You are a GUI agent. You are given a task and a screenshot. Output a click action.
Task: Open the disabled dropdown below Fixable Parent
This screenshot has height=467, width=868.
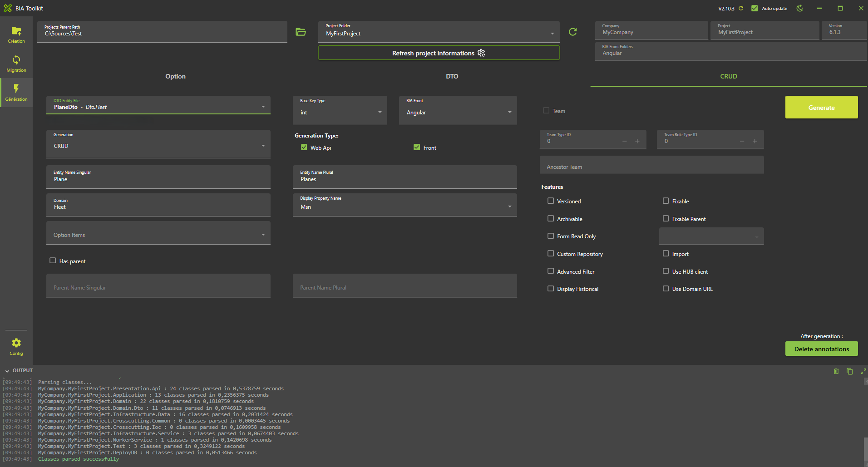click(711, 236)
